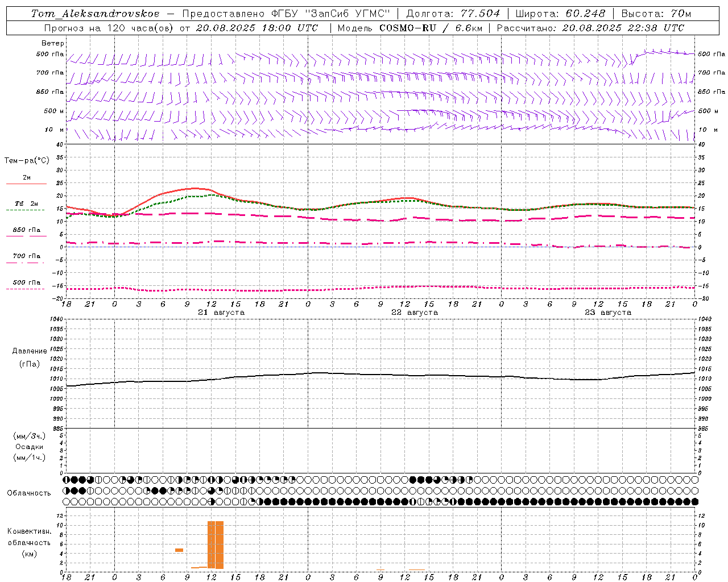
Task: Click the Конвективн. convective cloud label
Action: [x=29, y=531]
